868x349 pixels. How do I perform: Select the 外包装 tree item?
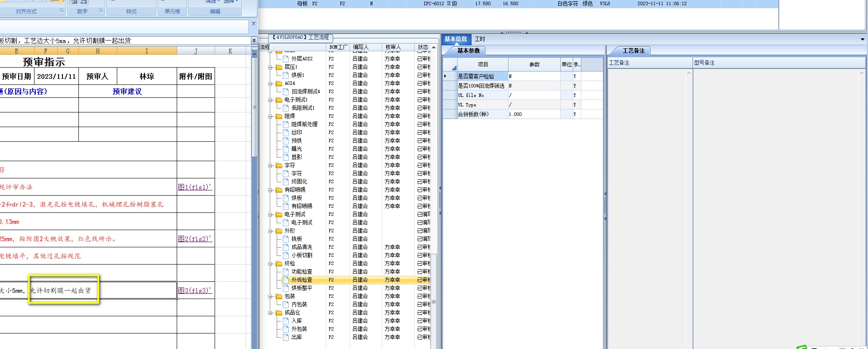point(299,329)
